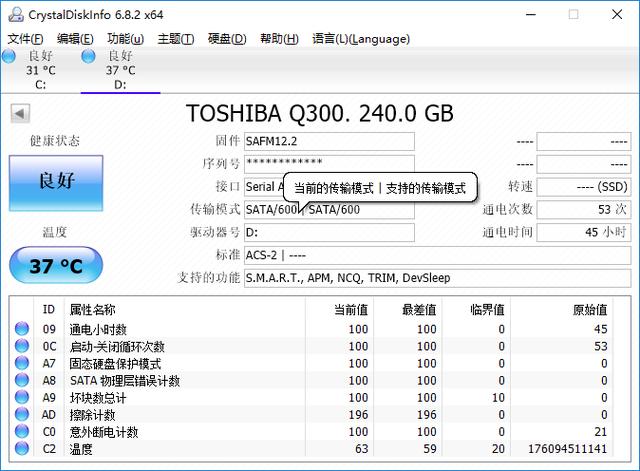This screenshot has width=640, height=471.
Task: Click current value 196 in 擦除计数 row
Action: (x=358, y=415)
